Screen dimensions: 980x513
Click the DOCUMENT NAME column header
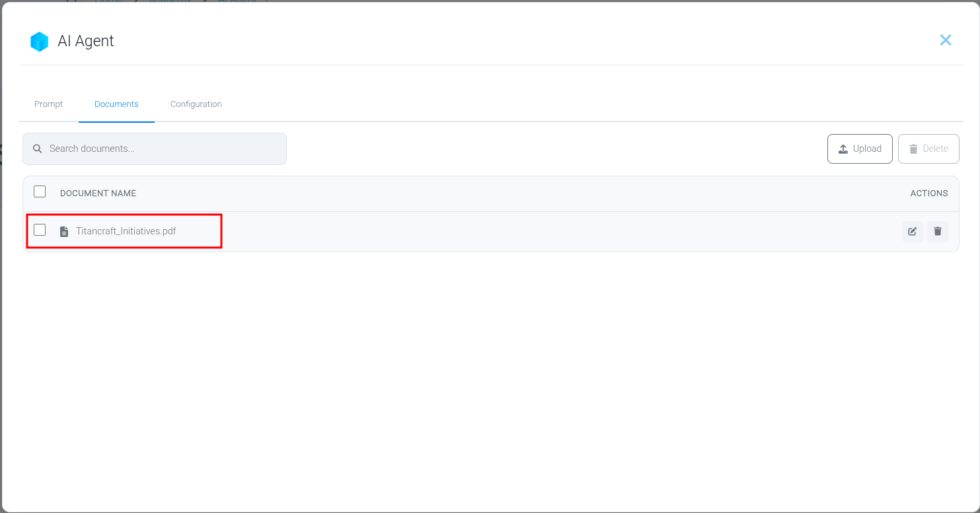pyautogui.click(x=98, y=193)
